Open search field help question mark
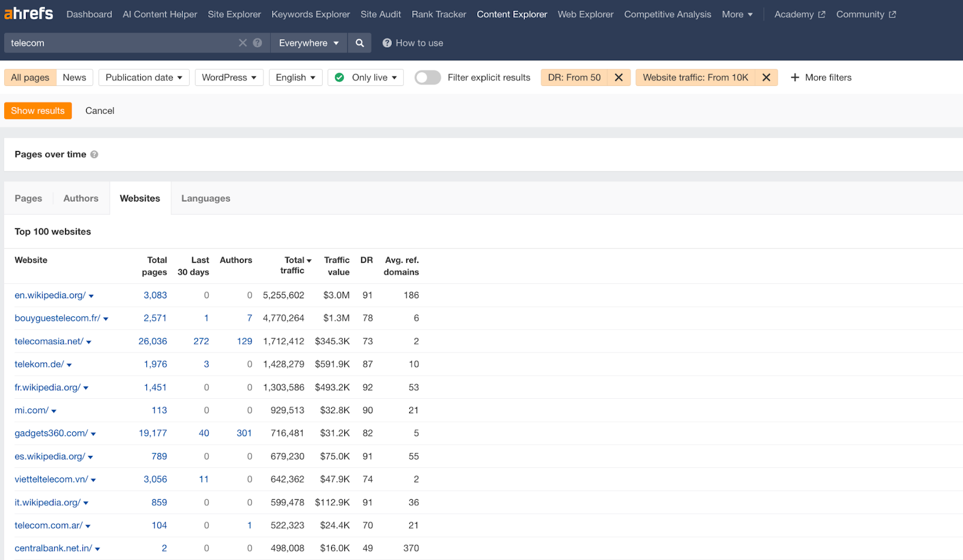The height and width of the screenshot is (560, 963). pos(258,43)
